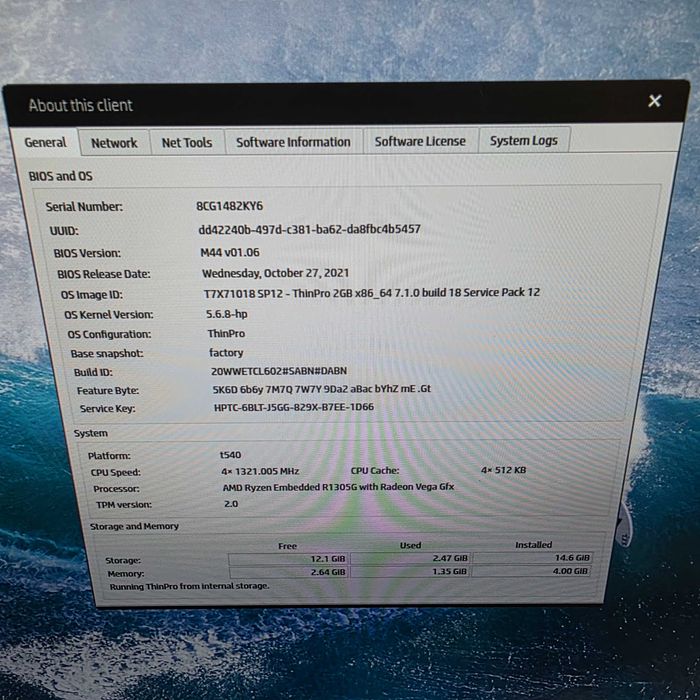Click Running ThinPro from internal storage text
This screenshot has height=700, width=700.
pos(189,586)
